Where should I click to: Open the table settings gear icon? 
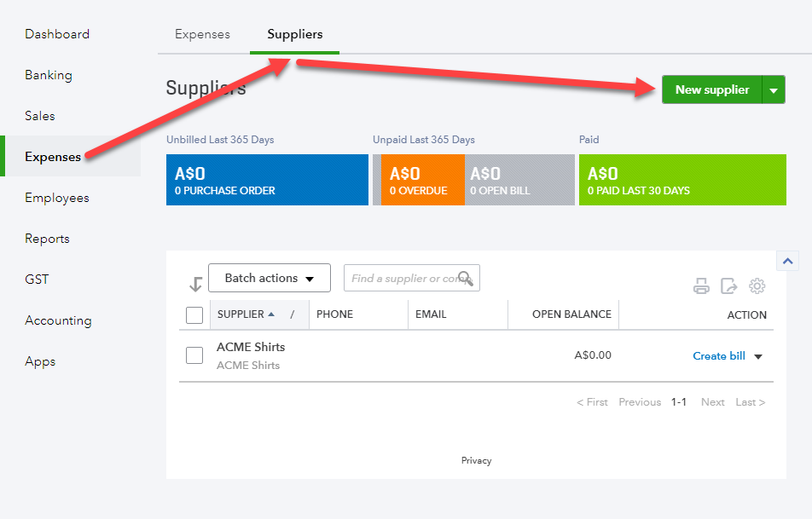pyautogui.click(x=757, y=285)
